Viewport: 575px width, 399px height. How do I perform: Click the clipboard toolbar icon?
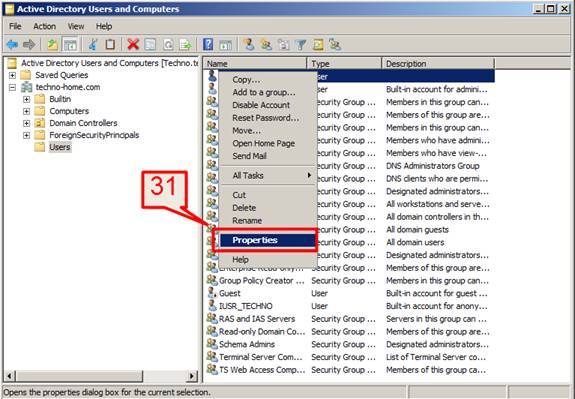click(110, 45)
